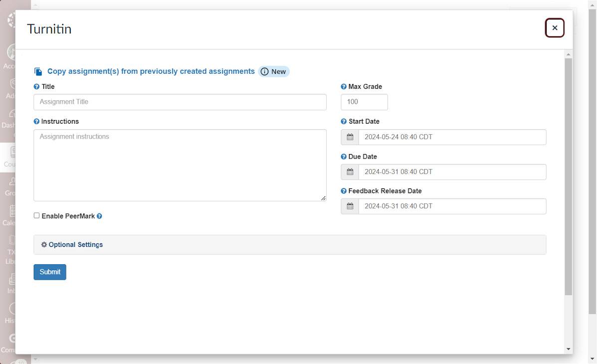The image size is (597, 364).
Task: Click the Instructions help question icon
Action: (36, 122)
